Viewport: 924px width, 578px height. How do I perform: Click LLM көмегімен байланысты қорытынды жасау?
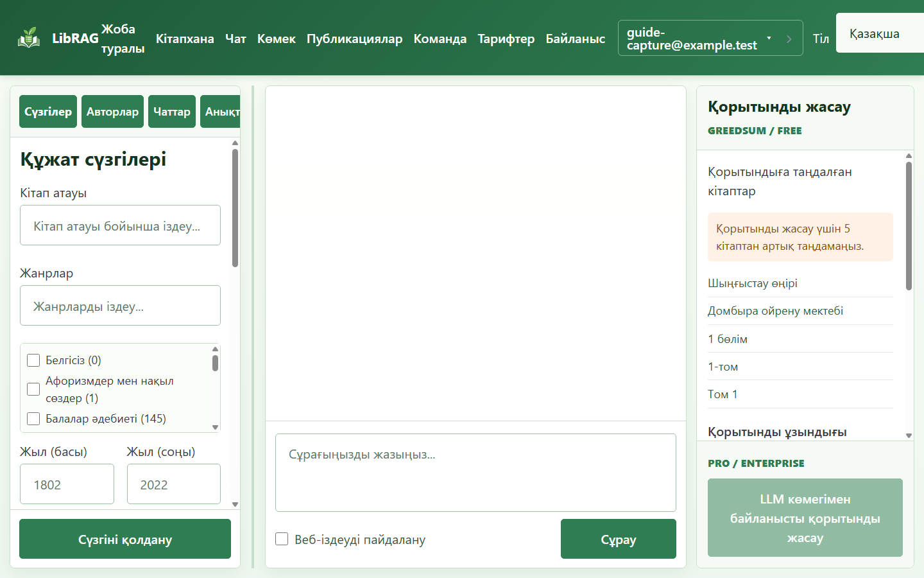[x=805, y=518]
